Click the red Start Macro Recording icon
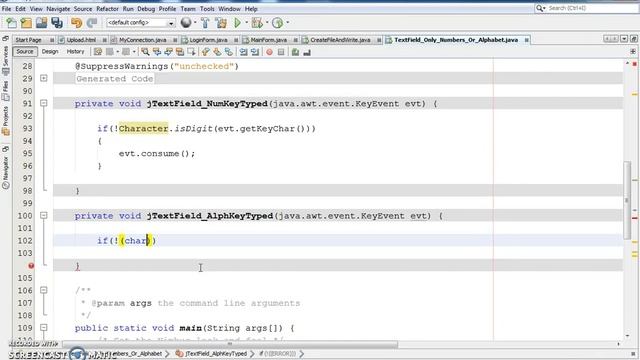640x360 pixels. coord(269,52)
